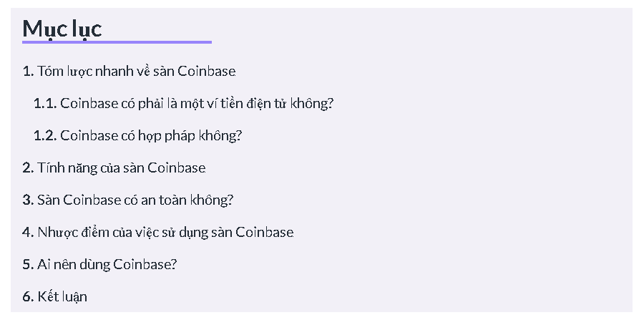Go to the "Kết luận" section

(x=62, y=297)
